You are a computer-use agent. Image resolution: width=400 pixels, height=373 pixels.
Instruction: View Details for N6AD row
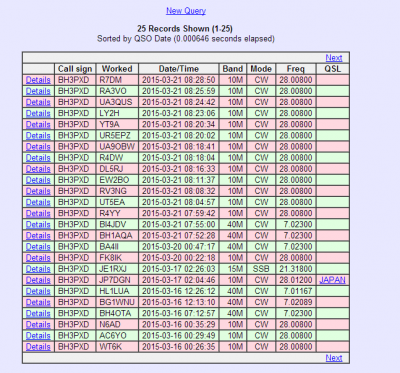tap(38, 324)
